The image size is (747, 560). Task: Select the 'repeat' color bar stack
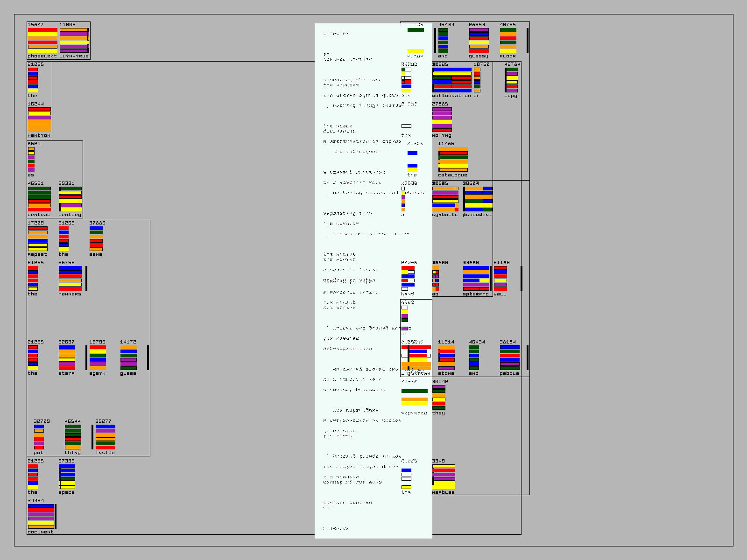[x=37, y=239]
